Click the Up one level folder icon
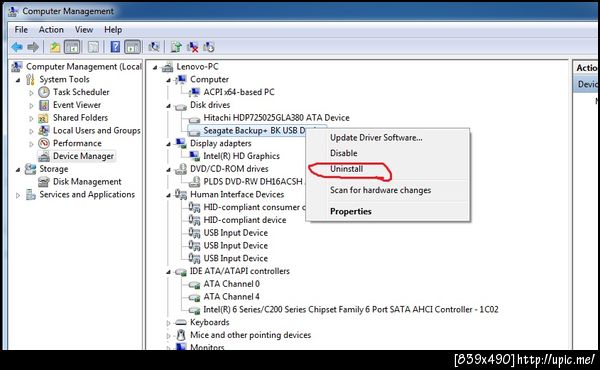This screenshot has width=600, height=370. (x=55, y=47)
